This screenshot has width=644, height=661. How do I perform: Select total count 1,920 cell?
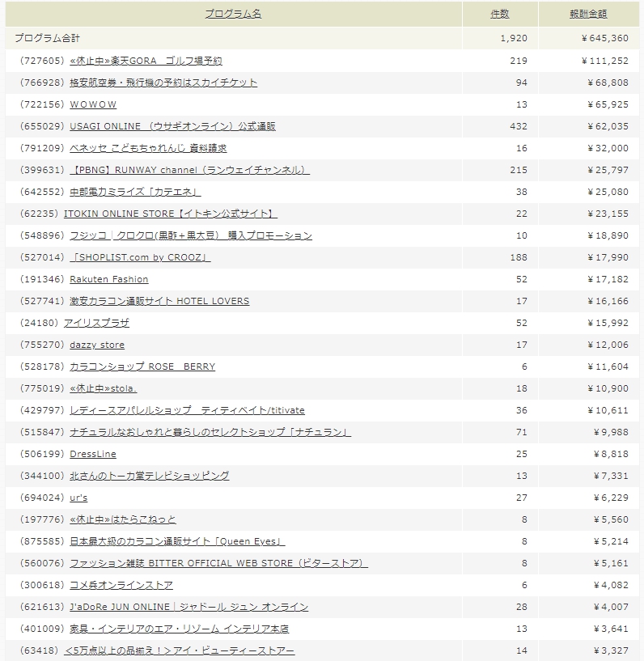[x=514, y=38]
